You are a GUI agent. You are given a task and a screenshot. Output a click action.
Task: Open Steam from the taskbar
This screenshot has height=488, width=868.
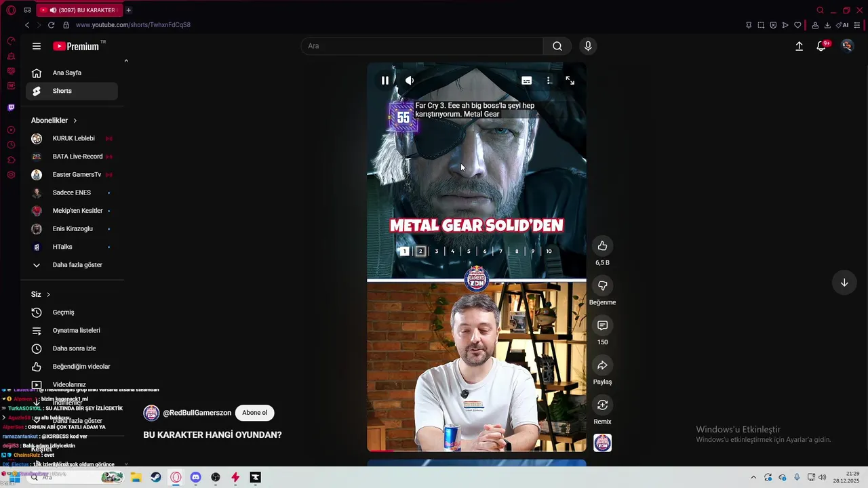point(156,477)
